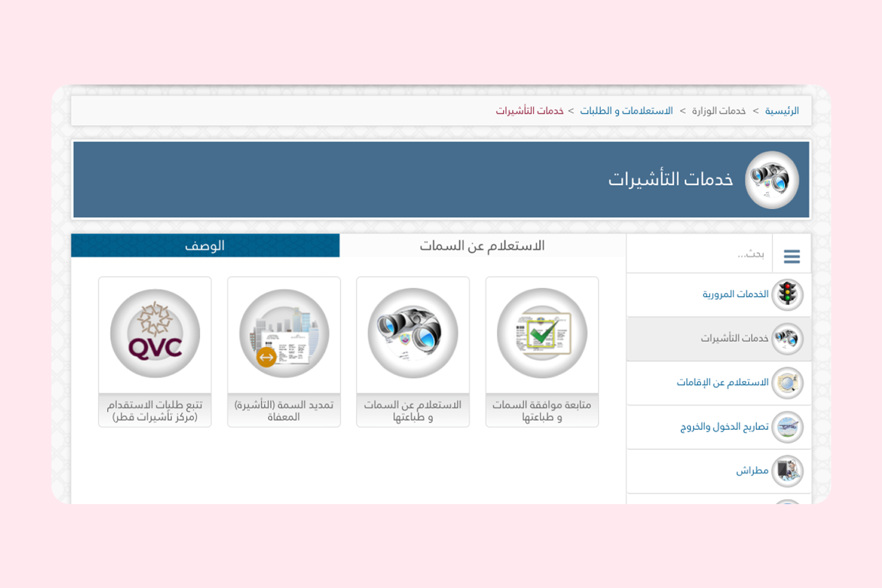Click the QVC logo icon
Screen dimensions: 882x588
pos(155,333)
